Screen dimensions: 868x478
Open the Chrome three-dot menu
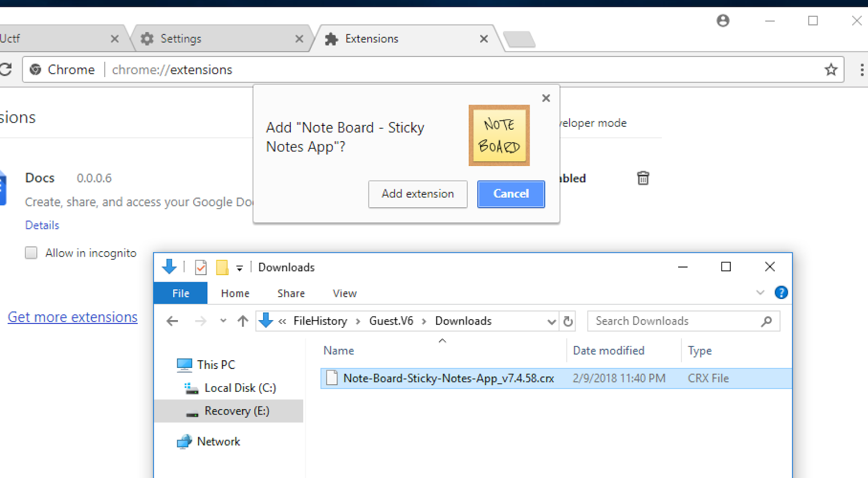click(861, 69)
